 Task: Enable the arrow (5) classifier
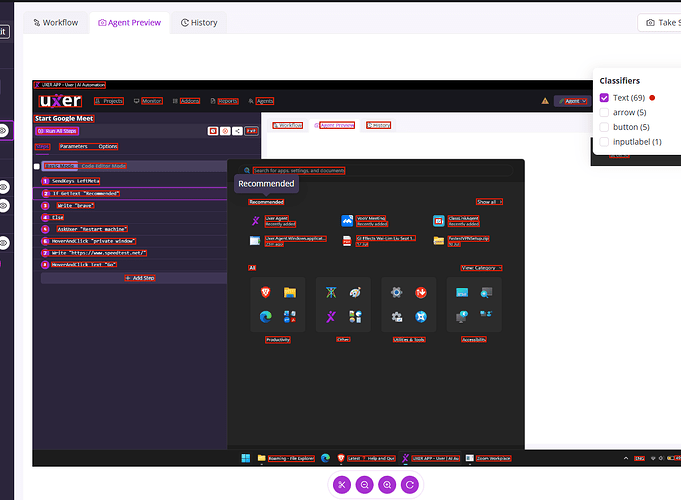tap(604, 113)
